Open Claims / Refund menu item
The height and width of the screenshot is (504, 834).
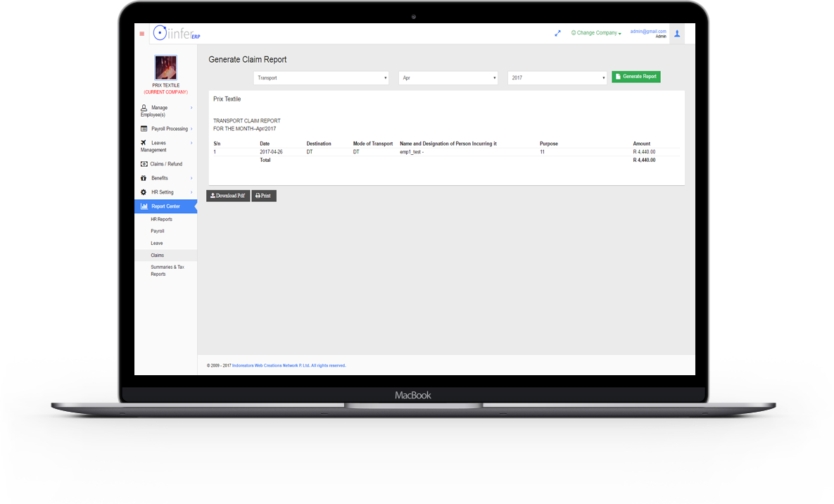(x=165, y=164)
